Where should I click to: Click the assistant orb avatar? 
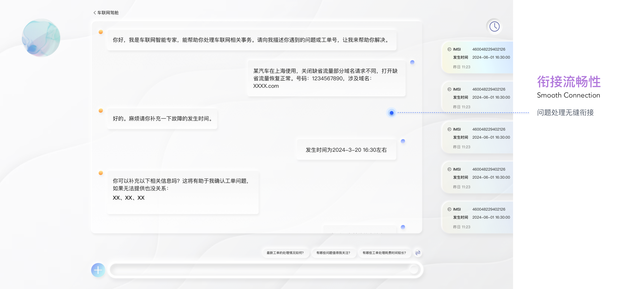[x=41, y=38]
